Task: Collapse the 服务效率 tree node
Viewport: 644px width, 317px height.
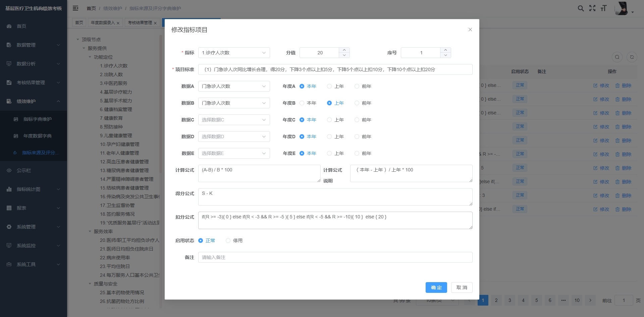Action: [90, 231]
